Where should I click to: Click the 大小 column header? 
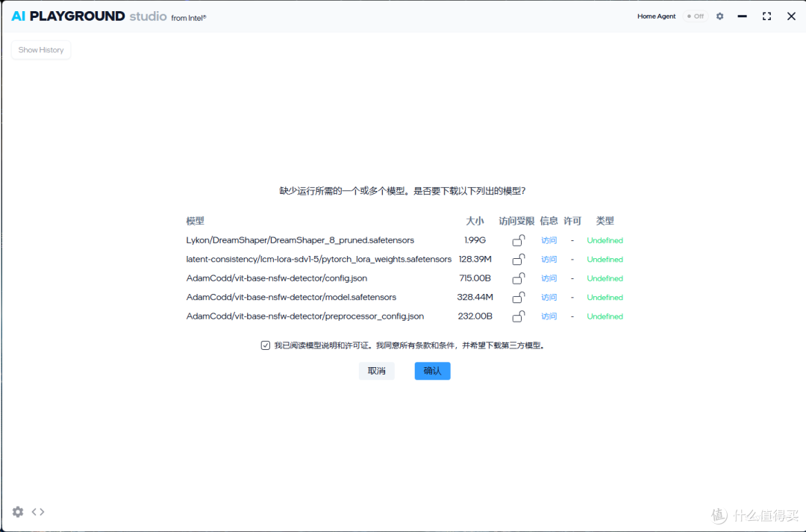(x=475, y=221)
